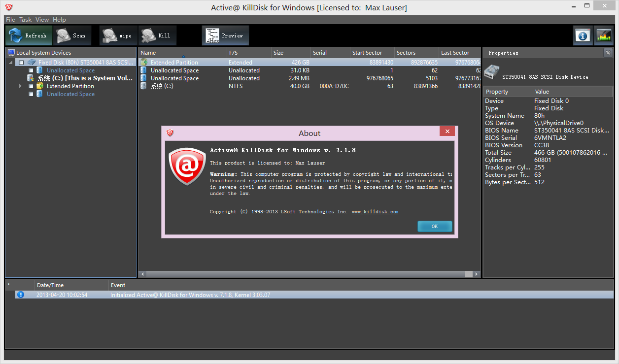
Task: Click the Last Sector column header
Action: pos(459,53)
